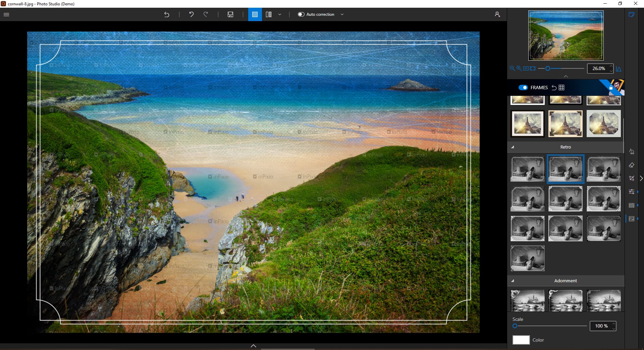Select the last Retro frame in third row

604,229
